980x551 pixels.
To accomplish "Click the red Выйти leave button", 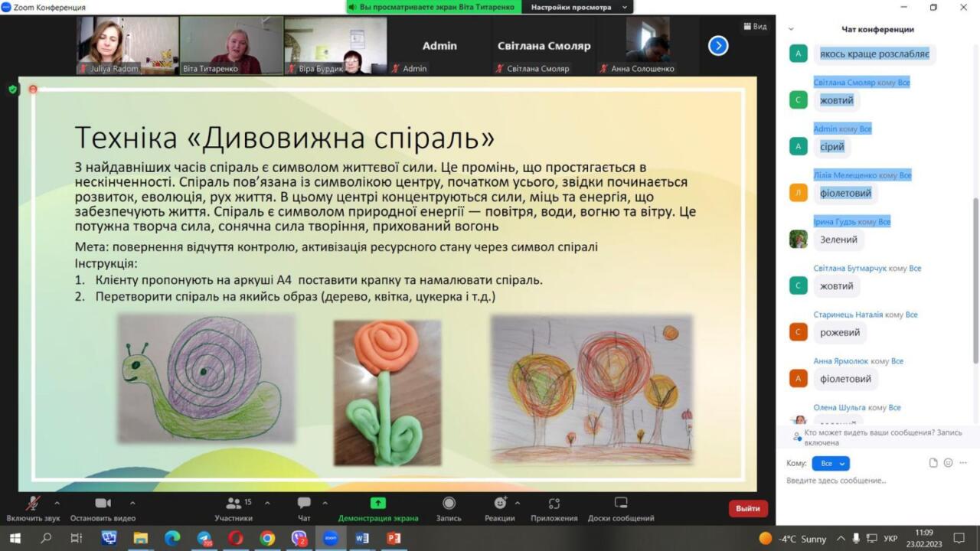I will coord(748,508).
